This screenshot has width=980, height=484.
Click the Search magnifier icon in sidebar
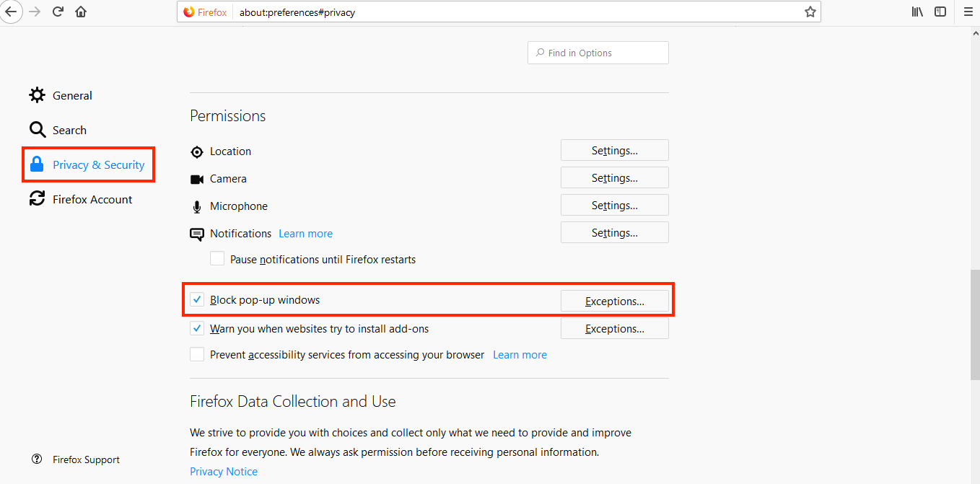(x=37, y=130)
